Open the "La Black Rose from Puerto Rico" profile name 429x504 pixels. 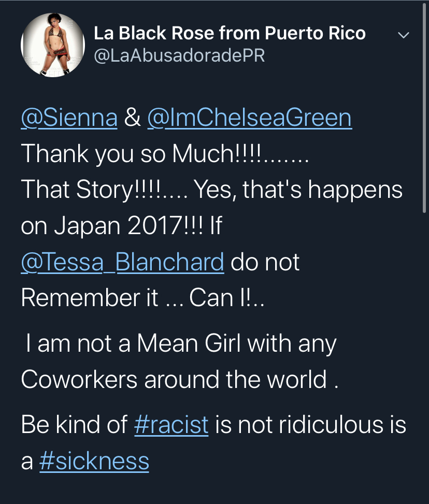click(x=230, y=34)
